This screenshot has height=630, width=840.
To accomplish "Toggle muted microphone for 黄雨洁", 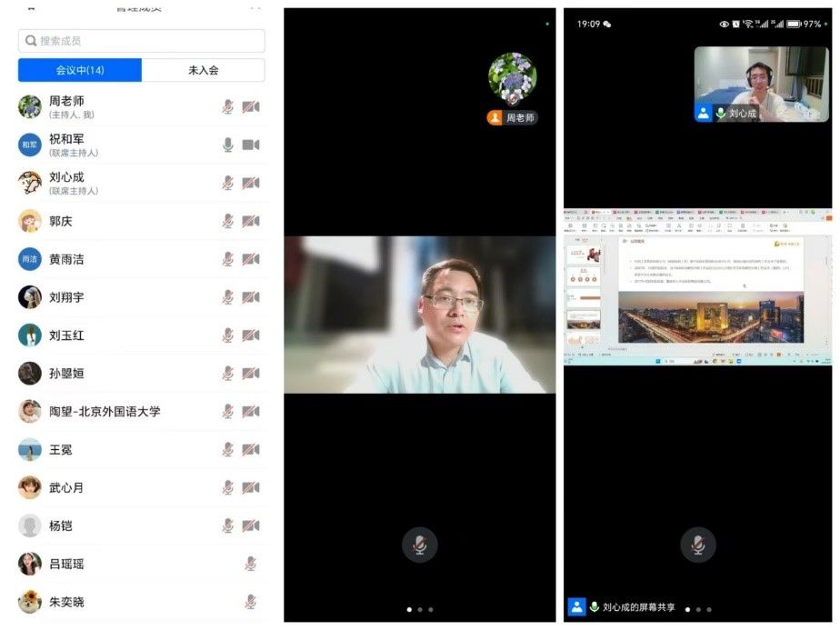I will (x=228, y=259).
